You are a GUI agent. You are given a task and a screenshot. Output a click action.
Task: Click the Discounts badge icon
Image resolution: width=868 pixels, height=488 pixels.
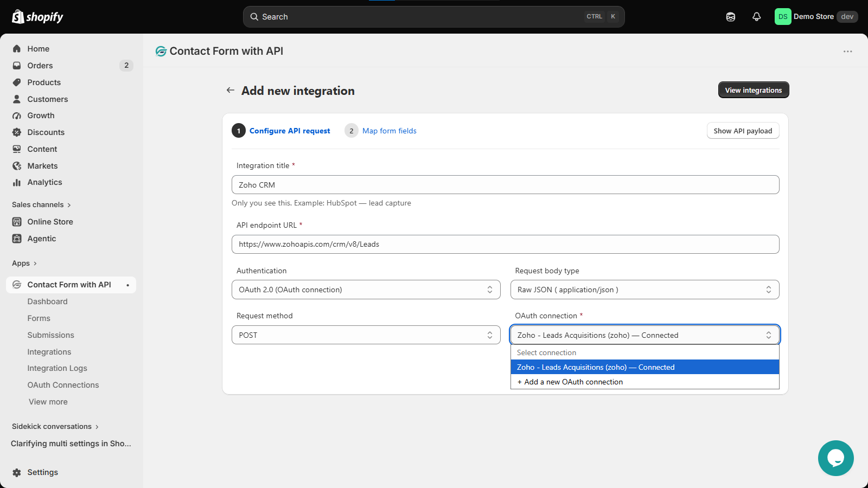pyautogui.click(x=17, y=132)
